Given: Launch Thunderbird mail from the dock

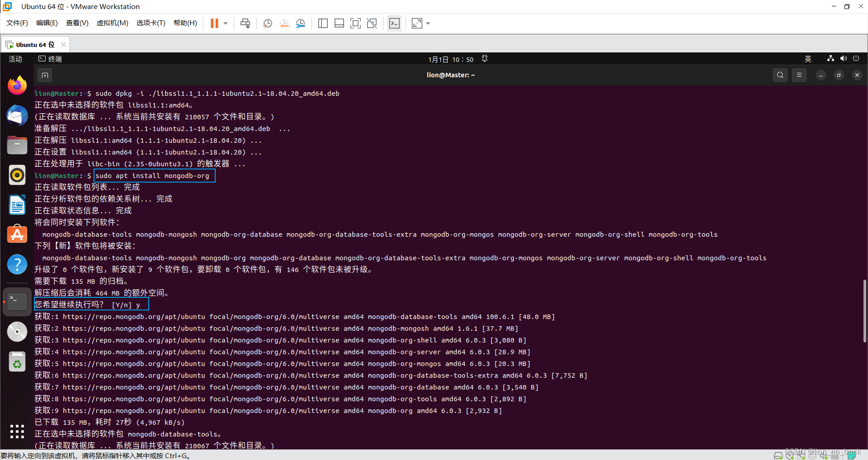Looking at the screenshot, I should pyautogui.click(x=17, y=115).
